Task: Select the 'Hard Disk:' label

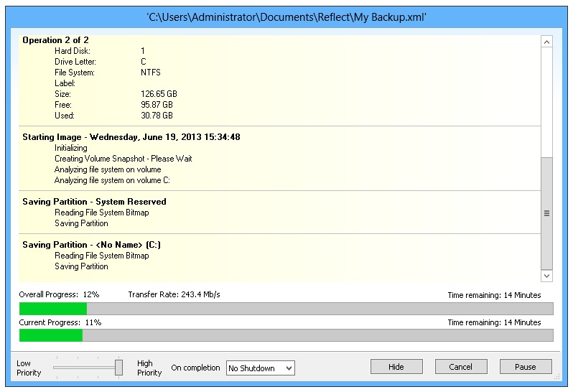Action: [73, 51]
